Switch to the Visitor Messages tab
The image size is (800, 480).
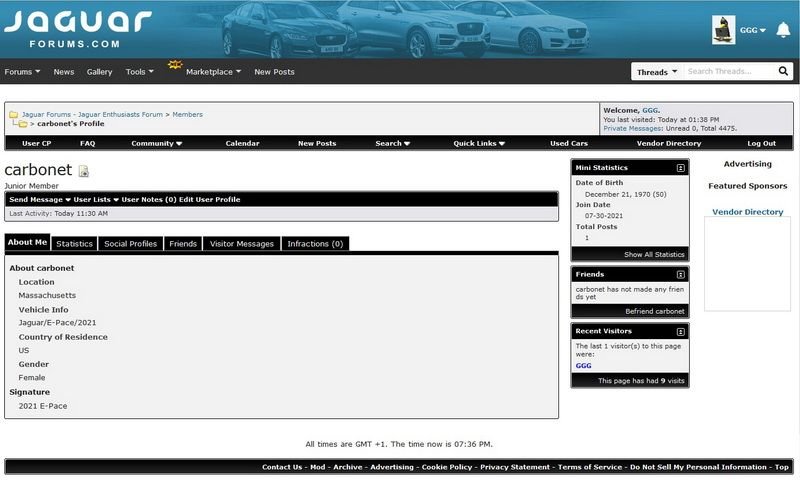click(x=241, y=244)
